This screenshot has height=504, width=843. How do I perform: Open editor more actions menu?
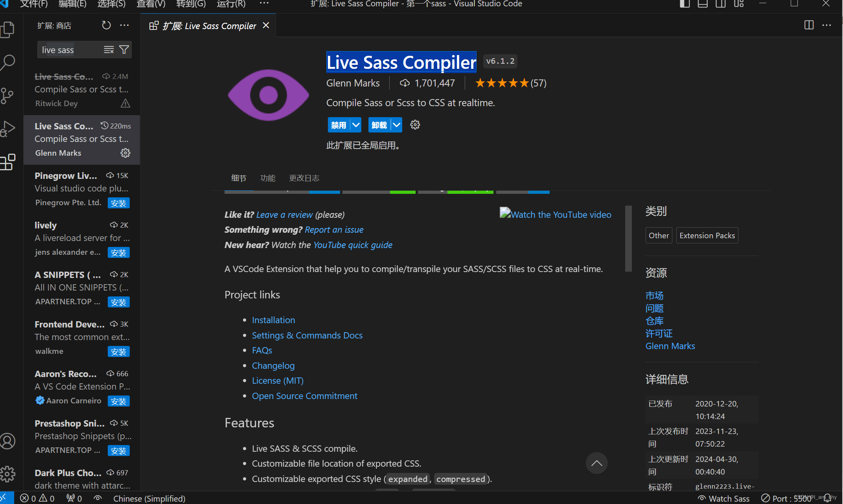(827, 26)
